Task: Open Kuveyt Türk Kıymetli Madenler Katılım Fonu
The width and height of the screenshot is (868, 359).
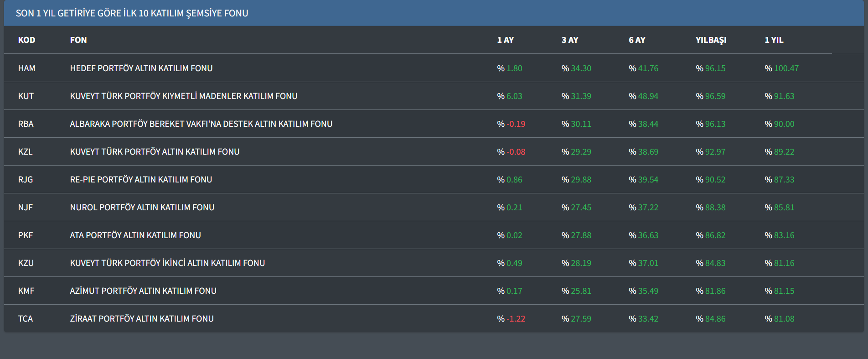Action: click(183, 96)
